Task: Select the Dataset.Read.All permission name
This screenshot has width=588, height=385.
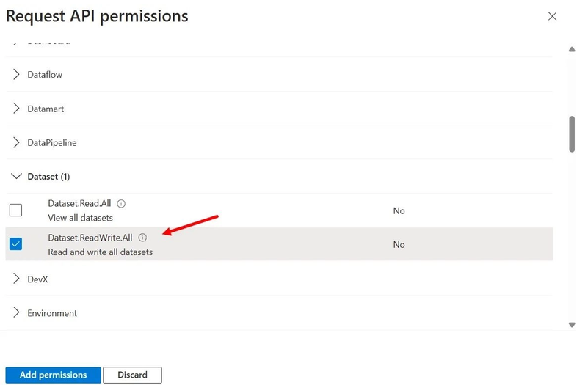Action: (79, 204)
